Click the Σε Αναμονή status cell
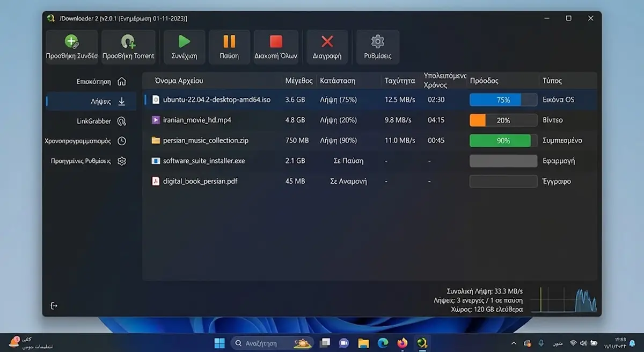 pos(348,181)
